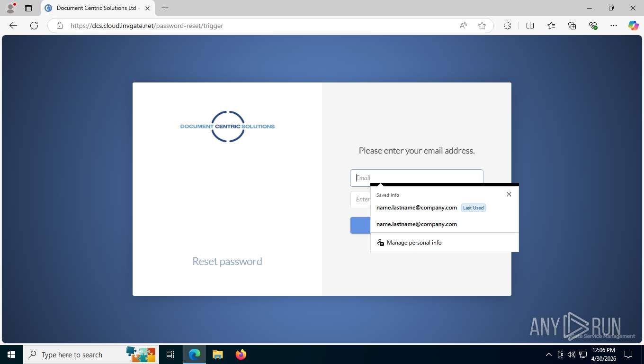Open Microsoft Edge from taskbar
The width and height of the screenshot is (644, 364).
pyautogui.click(x=195, y=355)
